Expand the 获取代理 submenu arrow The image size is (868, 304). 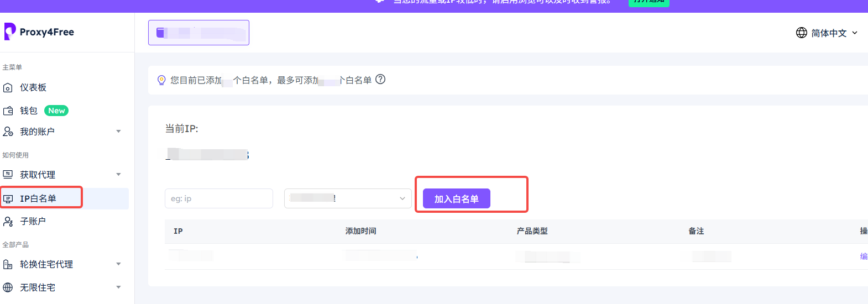click(x=118, y=175)
